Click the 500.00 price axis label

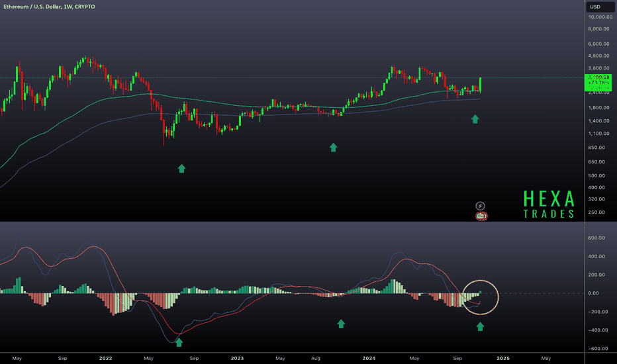[596, 176]
